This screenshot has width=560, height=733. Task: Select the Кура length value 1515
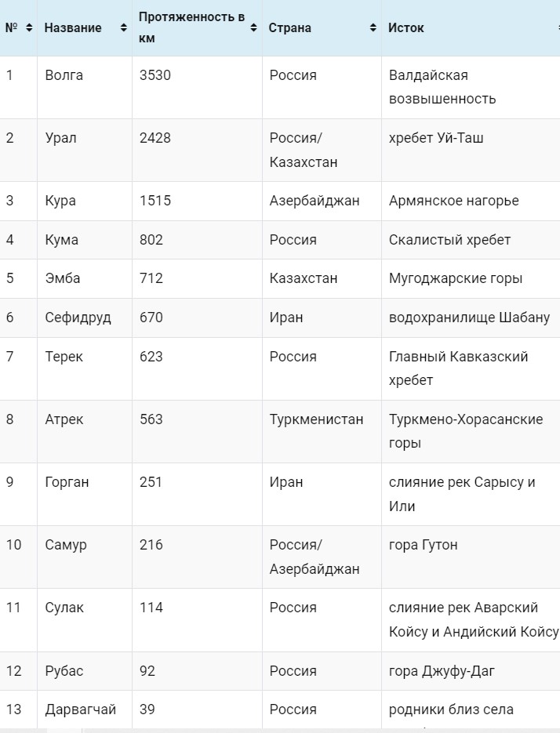[x=155, y=201]
